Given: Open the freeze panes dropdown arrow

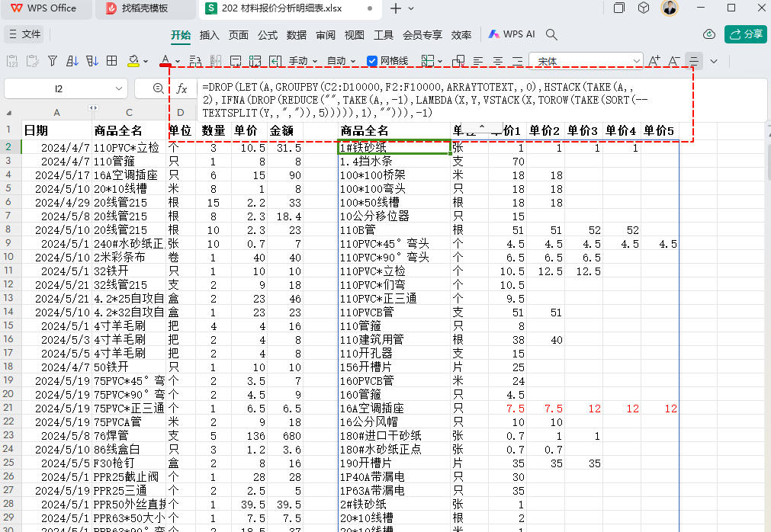Looking at the screenshot, I should (440, 62).
